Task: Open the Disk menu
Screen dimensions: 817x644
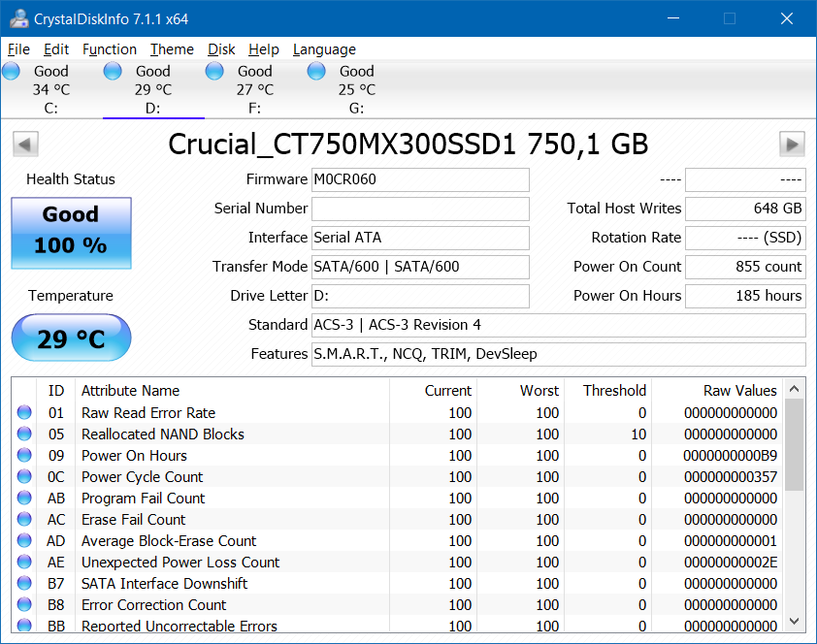Action: pos(221,49)
